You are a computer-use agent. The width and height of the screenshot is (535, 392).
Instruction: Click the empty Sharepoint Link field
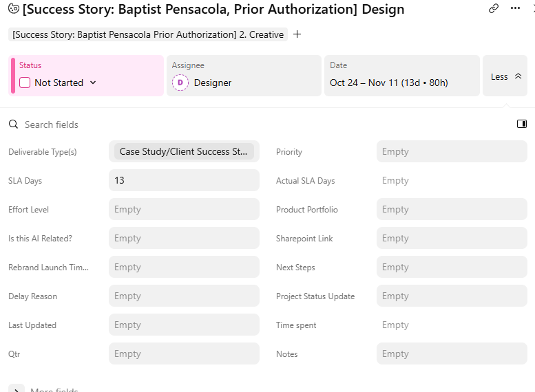pos(451,239)
